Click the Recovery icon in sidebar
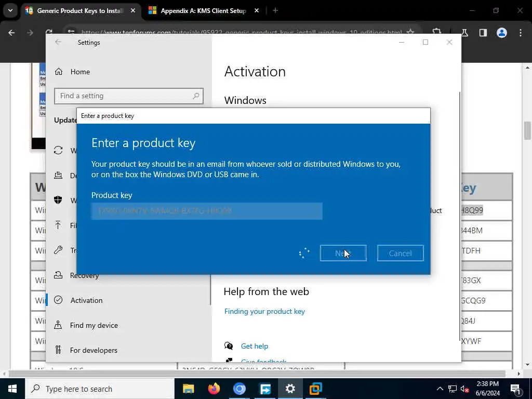The image size is (532, 399). [58, 275]
